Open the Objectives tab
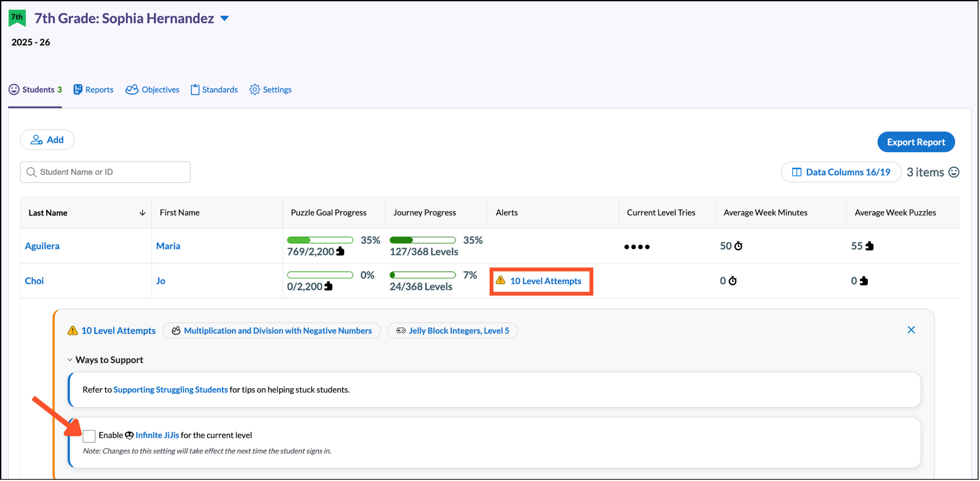 153,90
